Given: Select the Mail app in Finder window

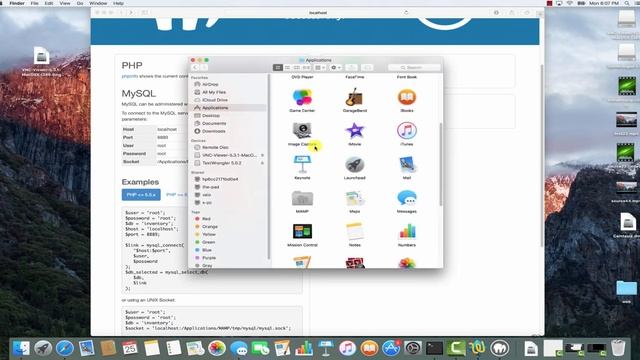Looking at the screenshot, I should pyautogui.click(x=407, y=164).
